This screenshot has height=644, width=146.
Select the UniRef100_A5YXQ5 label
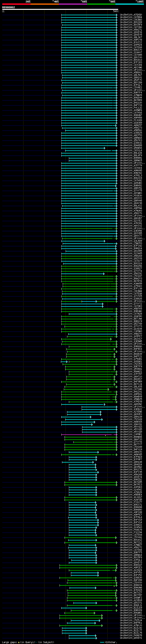pos(131,429)
